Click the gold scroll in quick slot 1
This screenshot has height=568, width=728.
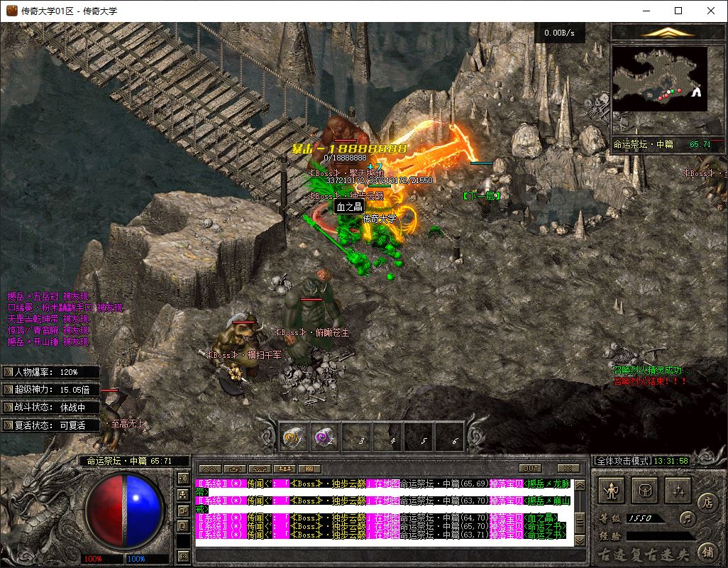coord(294,437)
